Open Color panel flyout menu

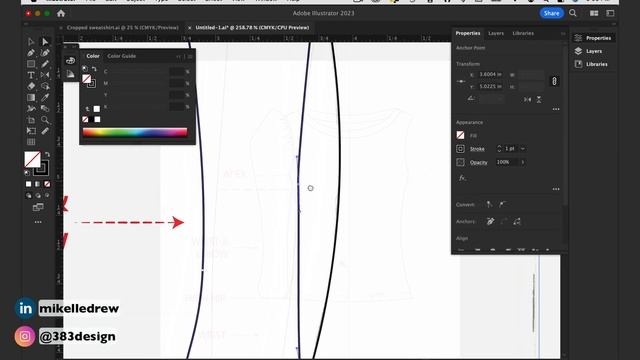(190, 56)
